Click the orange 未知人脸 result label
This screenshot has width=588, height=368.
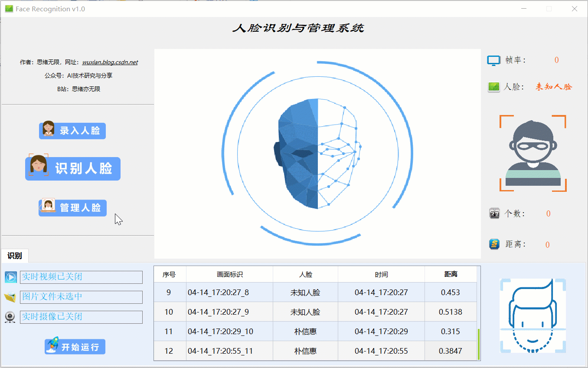[554, 87]
